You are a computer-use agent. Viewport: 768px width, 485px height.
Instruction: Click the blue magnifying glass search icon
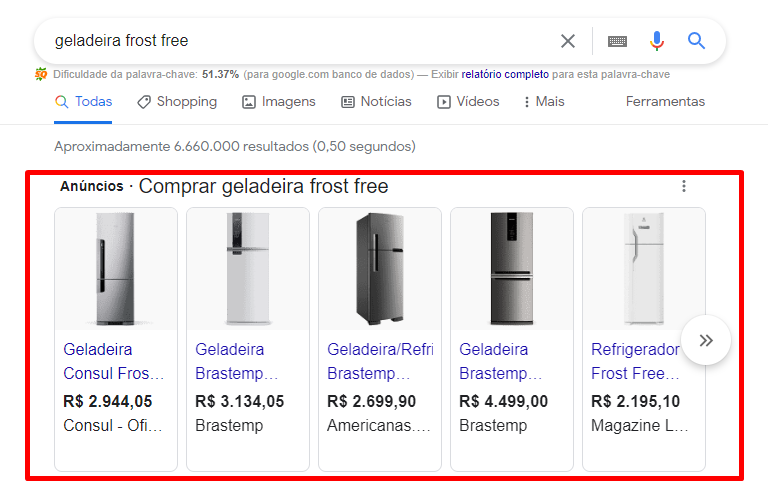(697, 41)
